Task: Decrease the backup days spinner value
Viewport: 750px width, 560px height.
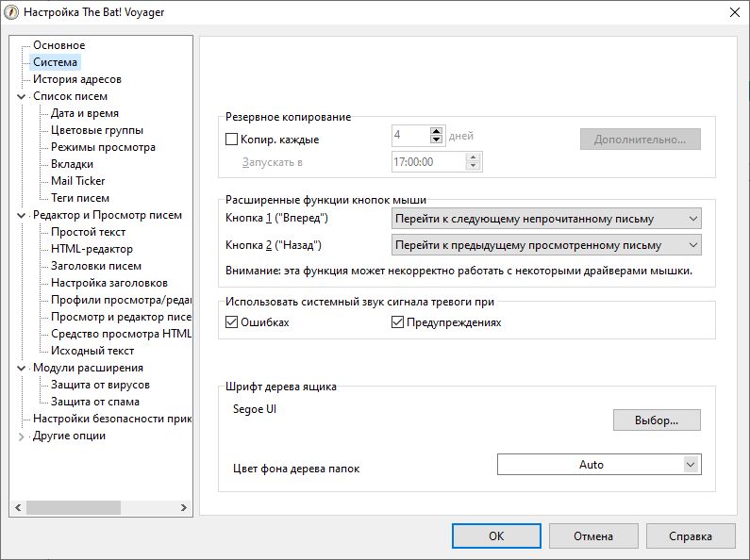Action: (436, 140)
